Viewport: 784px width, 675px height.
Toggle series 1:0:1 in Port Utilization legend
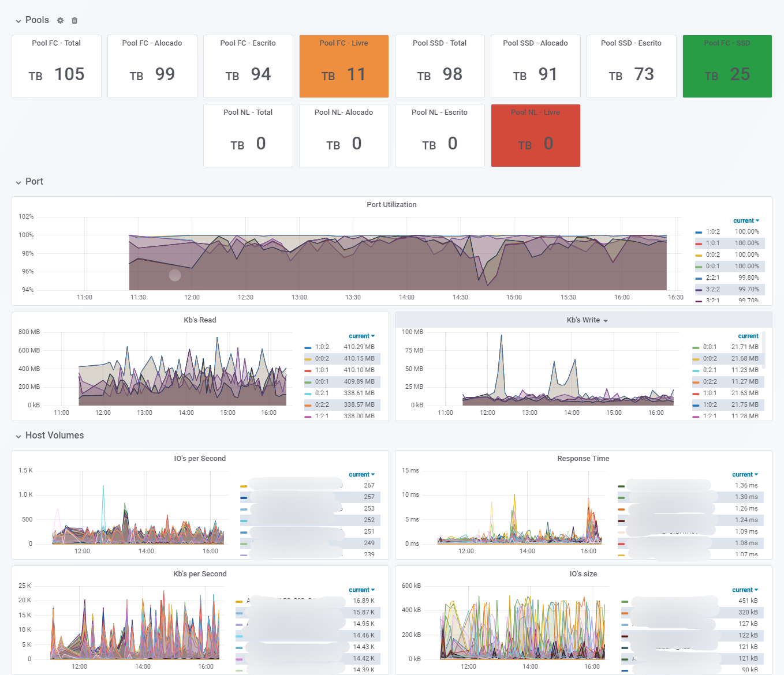713,243
